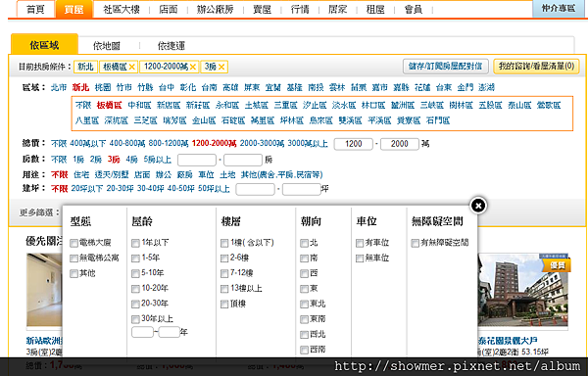Viewport: 588px width, 376px height.
Task: Choose the 北市 region link
Action: [x=59, y=87]
